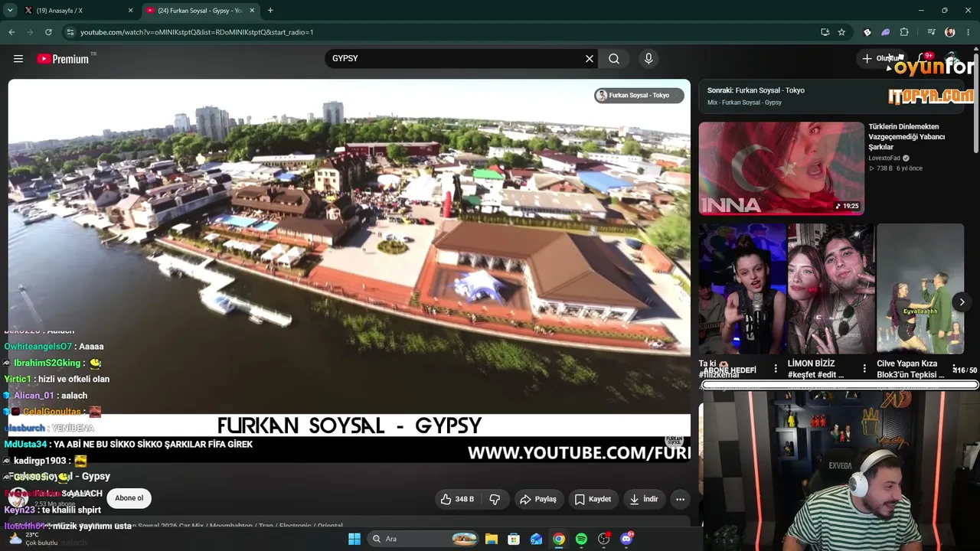Open the weather widget showing 23°C
The width and height of the screenshot is (980, 551).
click(x=32, y=539)
